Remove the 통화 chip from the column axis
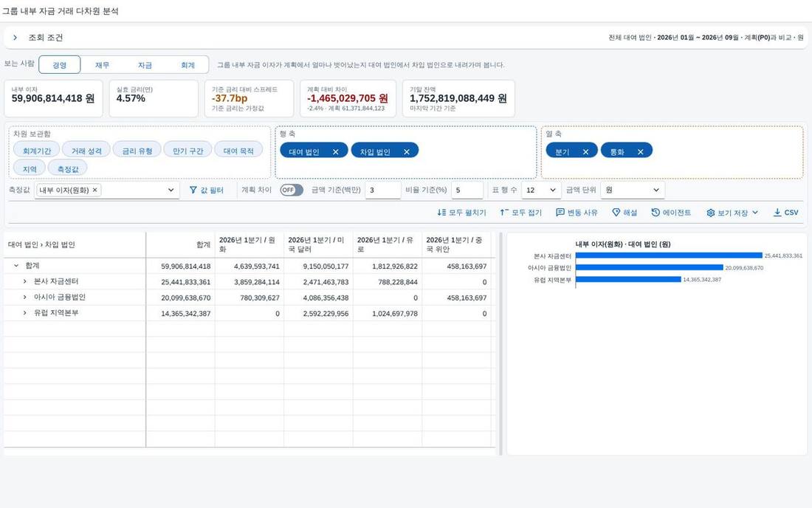Viewport: 812px width, 508px height. pyautogui.click(x=641, y=151)
